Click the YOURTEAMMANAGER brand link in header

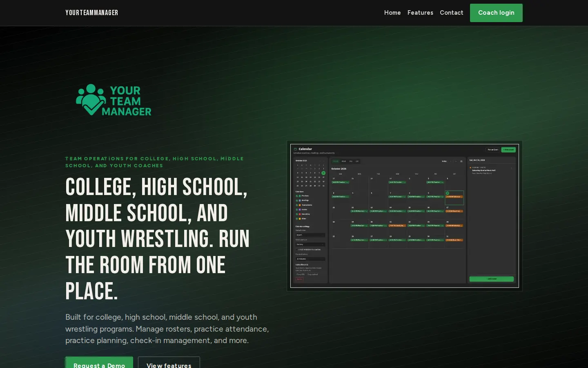[x=91, y=13]
